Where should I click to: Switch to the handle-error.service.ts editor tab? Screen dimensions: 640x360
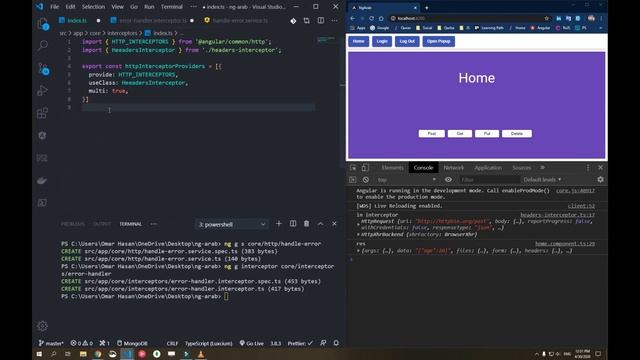tap(240, 20)
